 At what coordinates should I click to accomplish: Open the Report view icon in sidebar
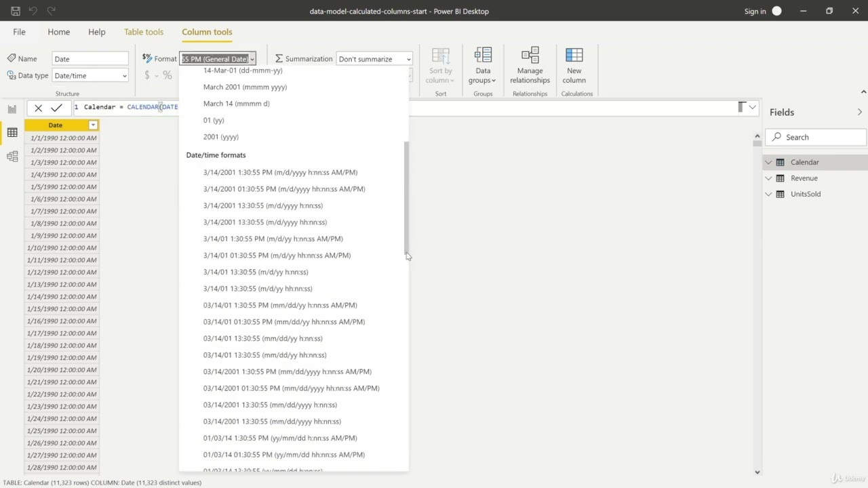click(x=12, y=108)
